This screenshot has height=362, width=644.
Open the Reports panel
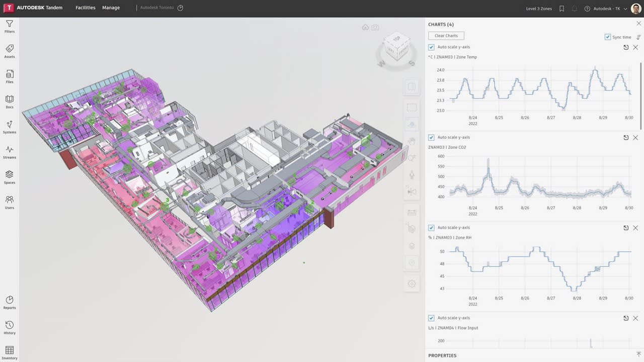(9, 303)
